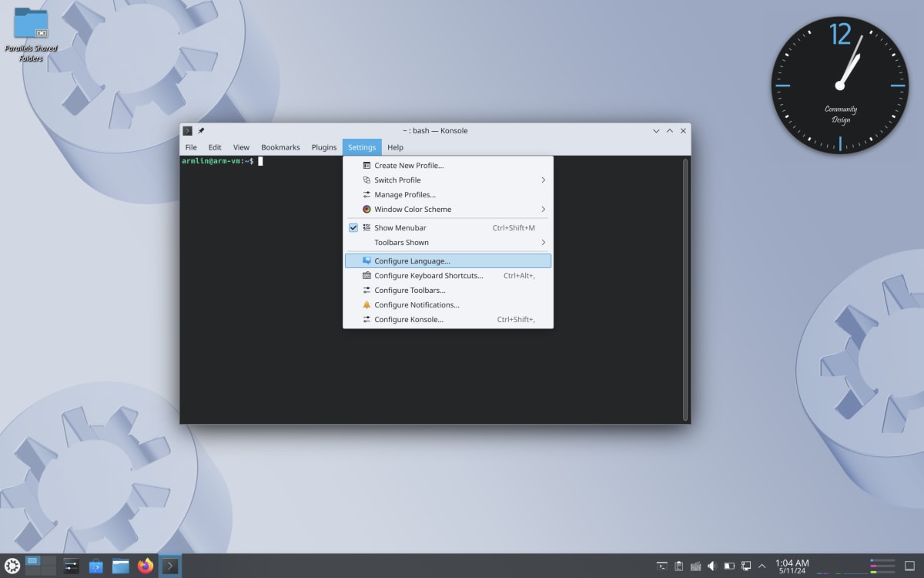Open Configure Toolbars from the menu
The width and height of the screenshot is (924, 578).
pos(448,291)
